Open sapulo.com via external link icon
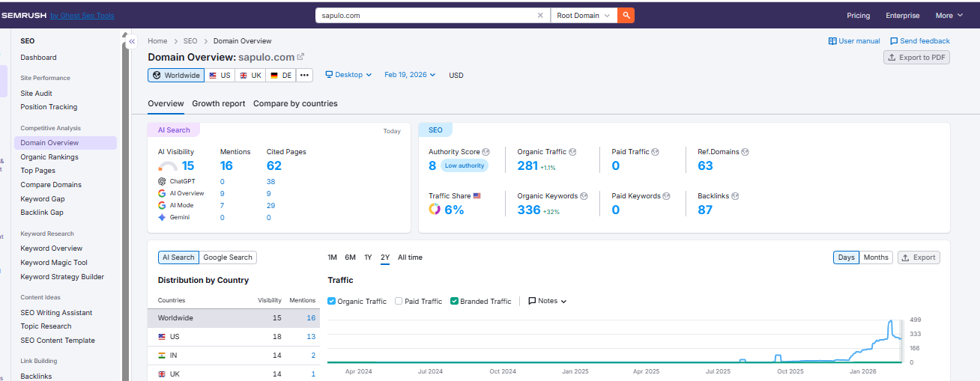The width and height of the screenshot is (980, 381). click(301, 57)
